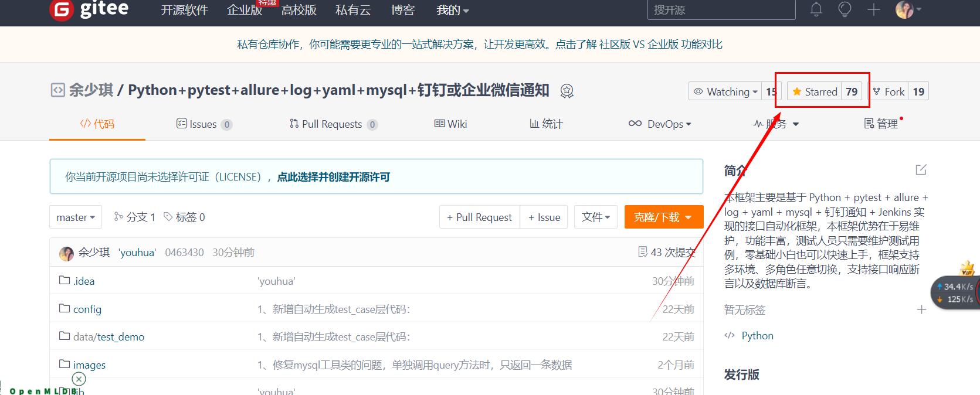Open the .idea folder
Image resolution: width=980 pixels, height=395 pixels.
[x=84, y=281]
